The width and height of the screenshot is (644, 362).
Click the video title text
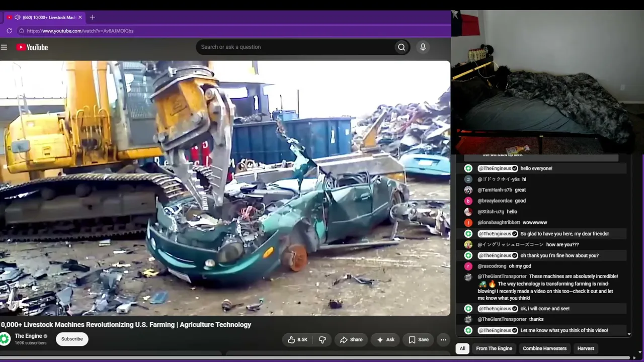point(126,325)
